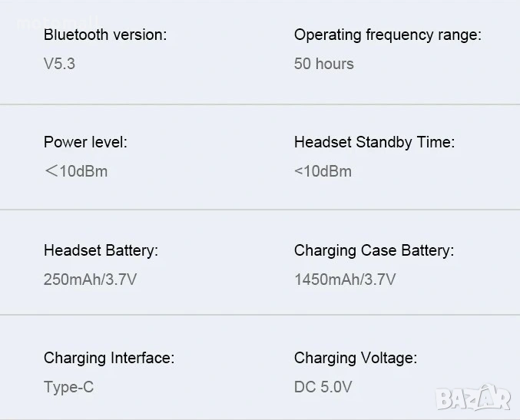Select the 'Charging Case Battery:' label

pyautogui.click(x=374, y=250)
